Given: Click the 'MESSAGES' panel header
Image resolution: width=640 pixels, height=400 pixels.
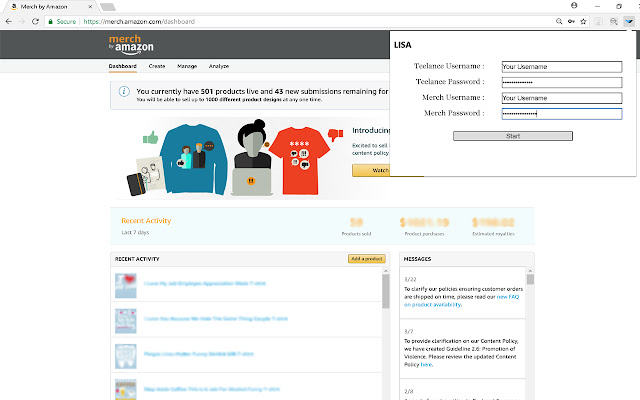Looking at the screenshot, I should (x=417, y=259).
